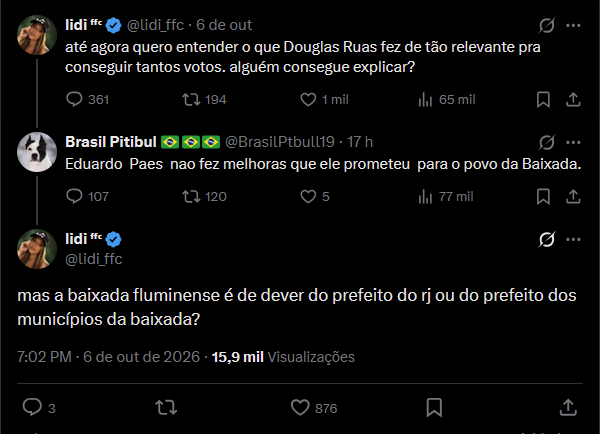Open more options on first tweet
The width and height of the screenshot is (600, 434).
pyautogui.click(x=573, y=25)
